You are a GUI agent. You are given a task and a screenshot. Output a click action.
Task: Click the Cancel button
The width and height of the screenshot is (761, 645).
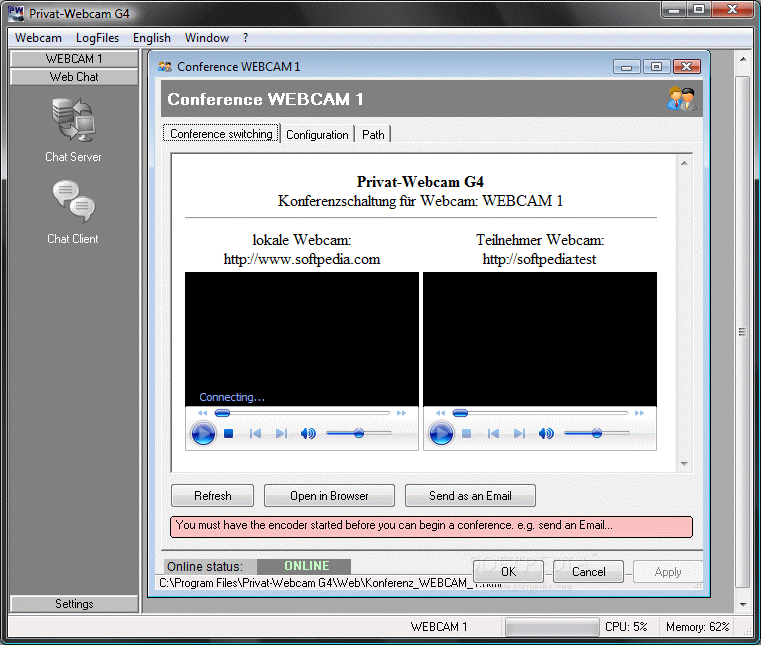coord(588,572)
